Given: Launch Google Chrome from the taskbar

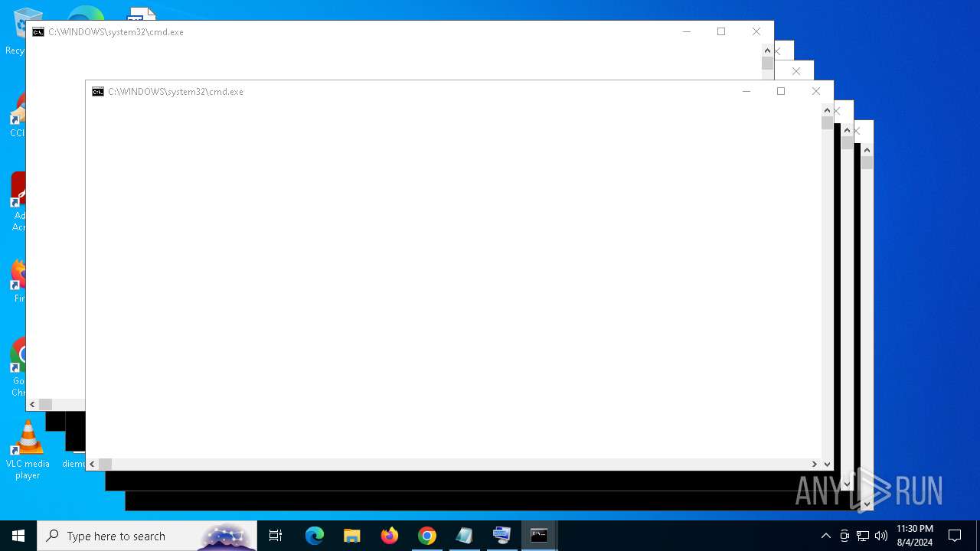Looking at the screenshot, I should coord(427,536).
